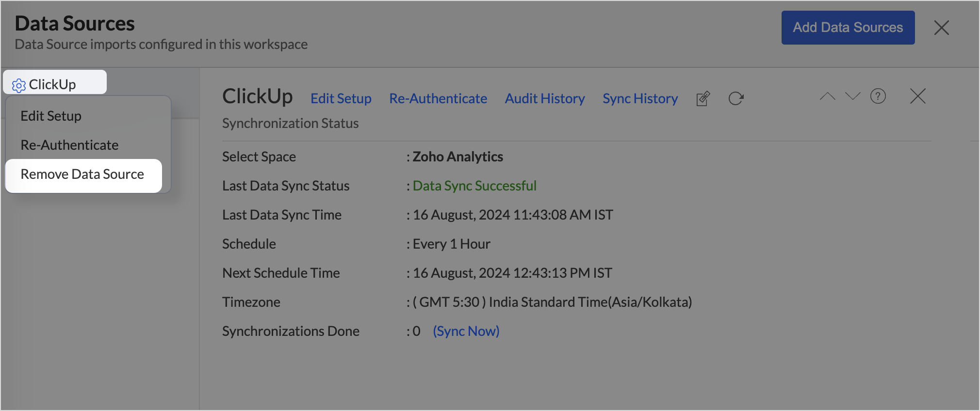The image size is (980, 411).
Task: Open Edit Setup link in header
Action: 341,98
